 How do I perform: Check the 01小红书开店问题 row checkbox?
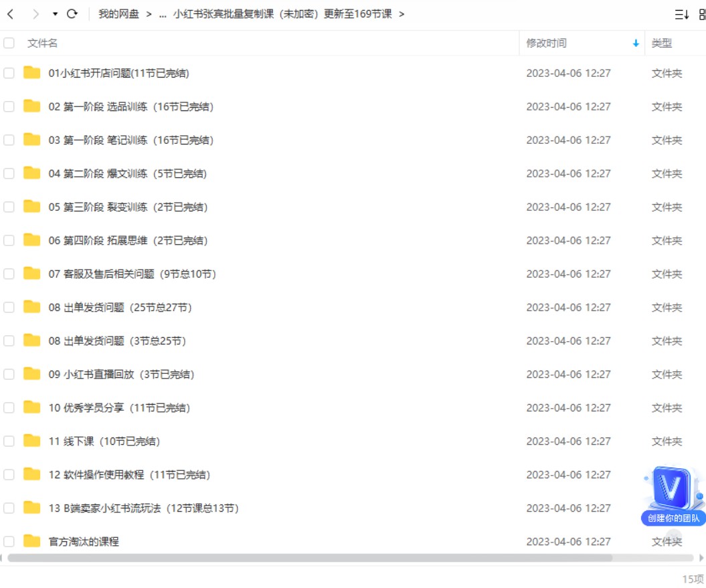[x=9, y=73]
